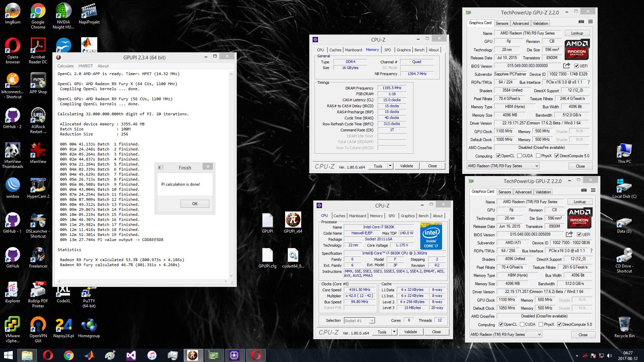This screenshot has height=362, width=644.
Task: Open the Freelancer desktop icon
Action: click(38, 258)
